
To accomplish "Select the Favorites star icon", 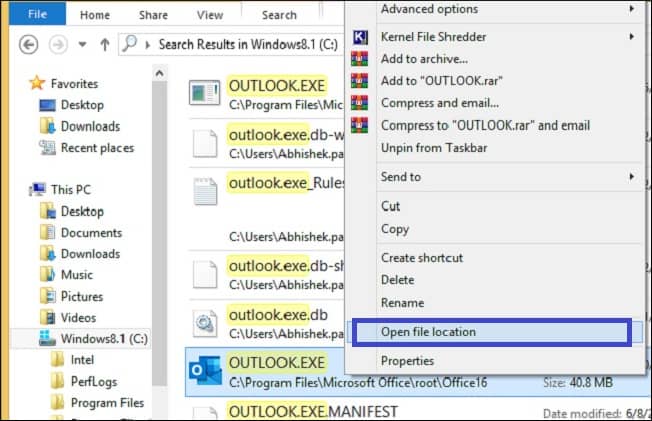I will point(37,83).
